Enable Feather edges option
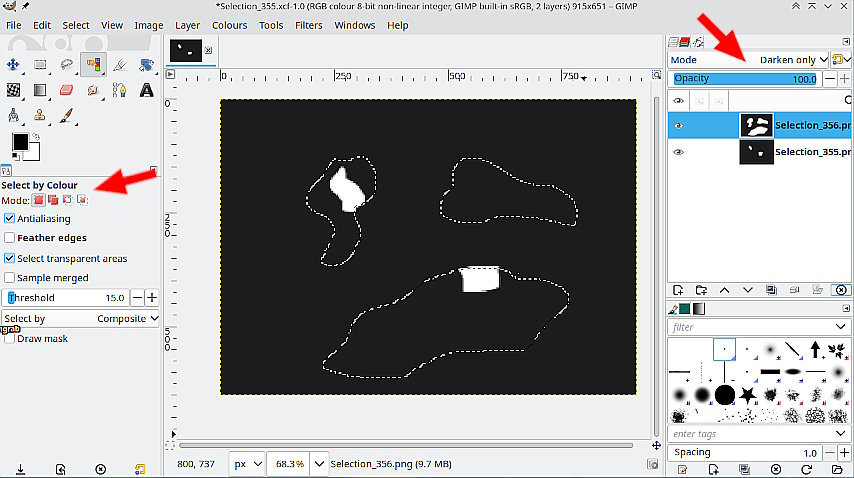 (10, 238)
